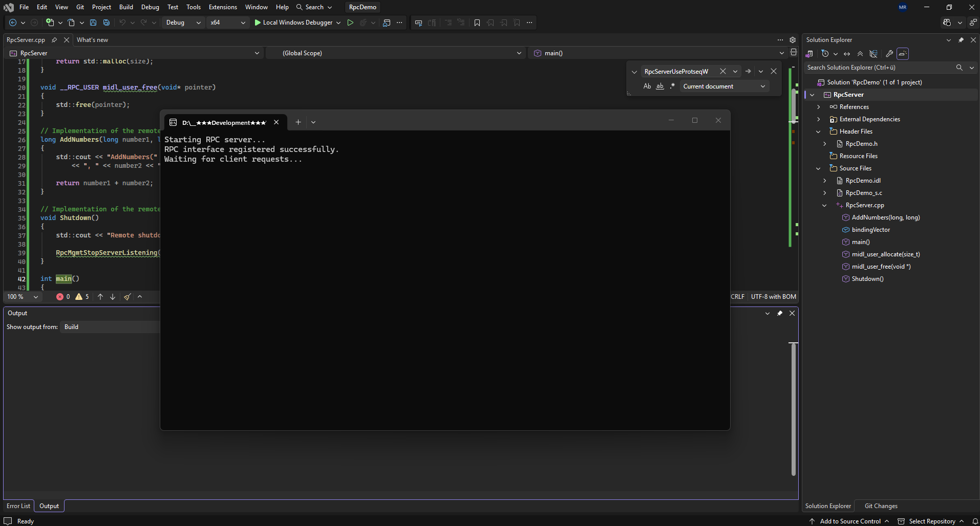Viewport: 980px width, 526px height.
Task: Expand the References node
Action: (818, 107)
